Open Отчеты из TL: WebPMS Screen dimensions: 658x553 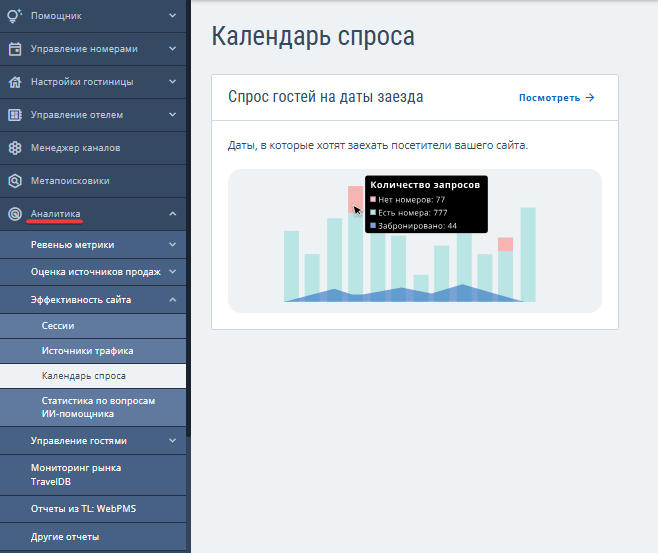83,509
